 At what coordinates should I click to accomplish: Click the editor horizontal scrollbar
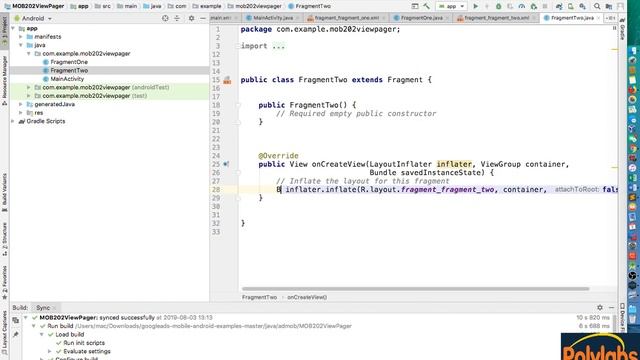point(416,289)
